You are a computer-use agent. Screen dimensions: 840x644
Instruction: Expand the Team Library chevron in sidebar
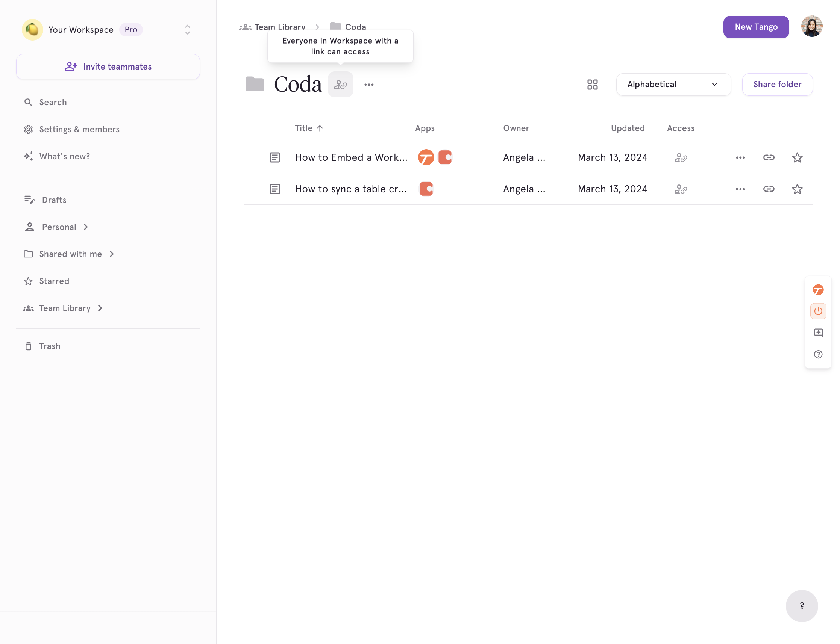[x=100, y=308]
